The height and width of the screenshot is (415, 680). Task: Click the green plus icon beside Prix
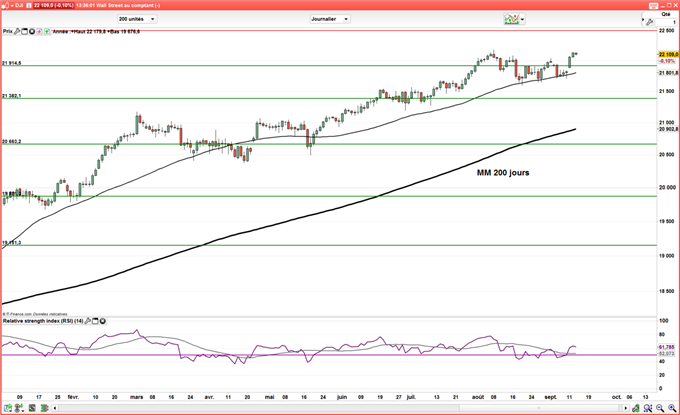tap(47, 32)
